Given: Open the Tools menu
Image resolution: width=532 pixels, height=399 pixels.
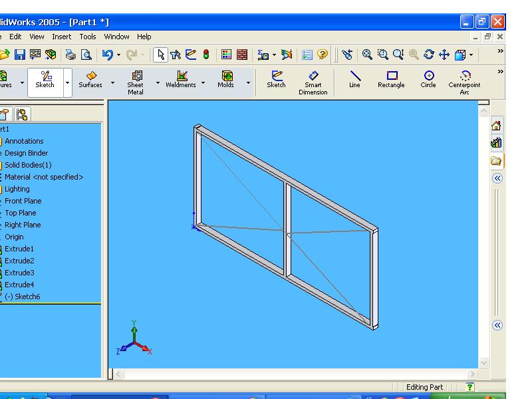Looking at the screenshot, I should point(88,37).
